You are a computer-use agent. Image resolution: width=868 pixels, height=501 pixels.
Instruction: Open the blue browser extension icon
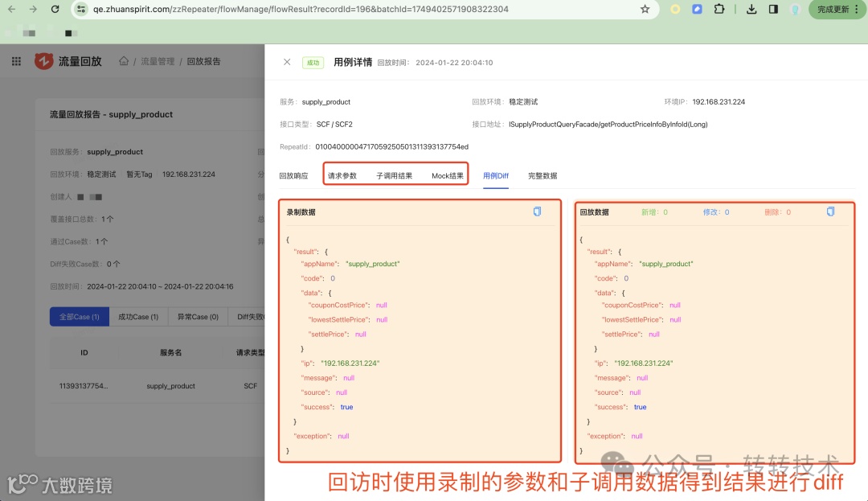point(697,9)
